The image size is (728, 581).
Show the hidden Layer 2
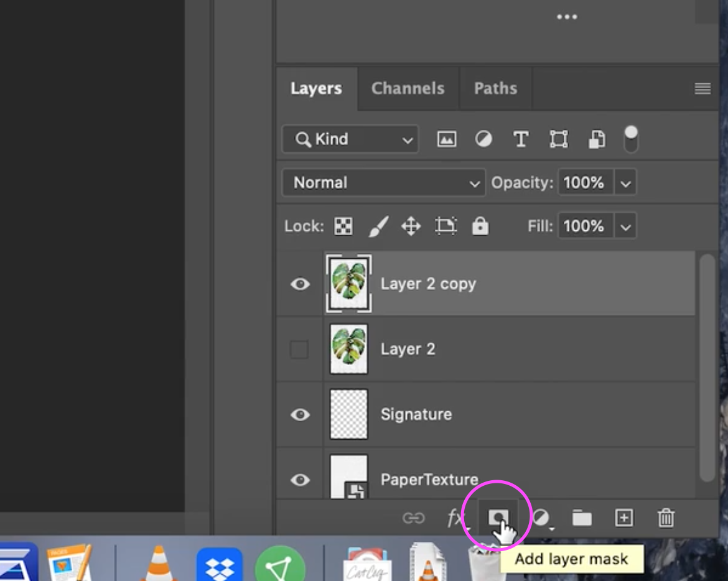[299, 349]
